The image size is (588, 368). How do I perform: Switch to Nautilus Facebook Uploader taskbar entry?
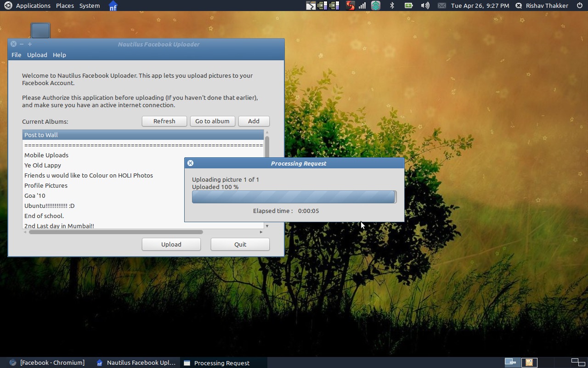136,362
